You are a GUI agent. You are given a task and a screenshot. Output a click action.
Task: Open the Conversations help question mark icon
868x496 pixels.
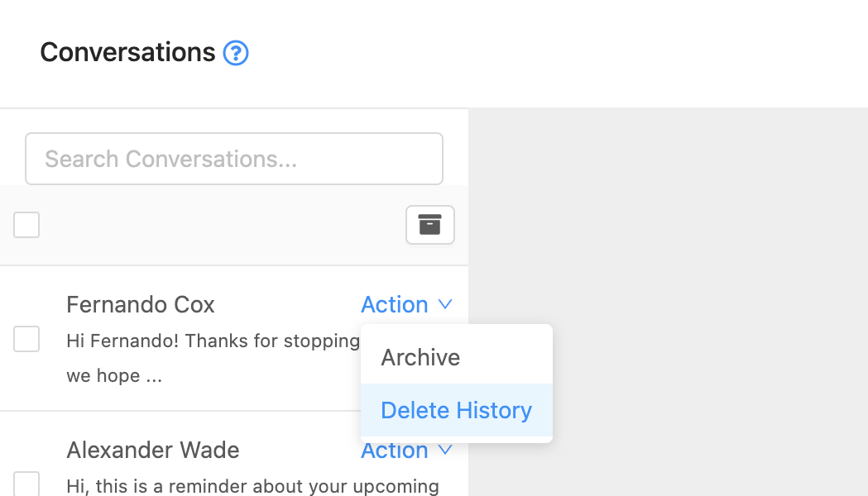click(x=235, y=52)
